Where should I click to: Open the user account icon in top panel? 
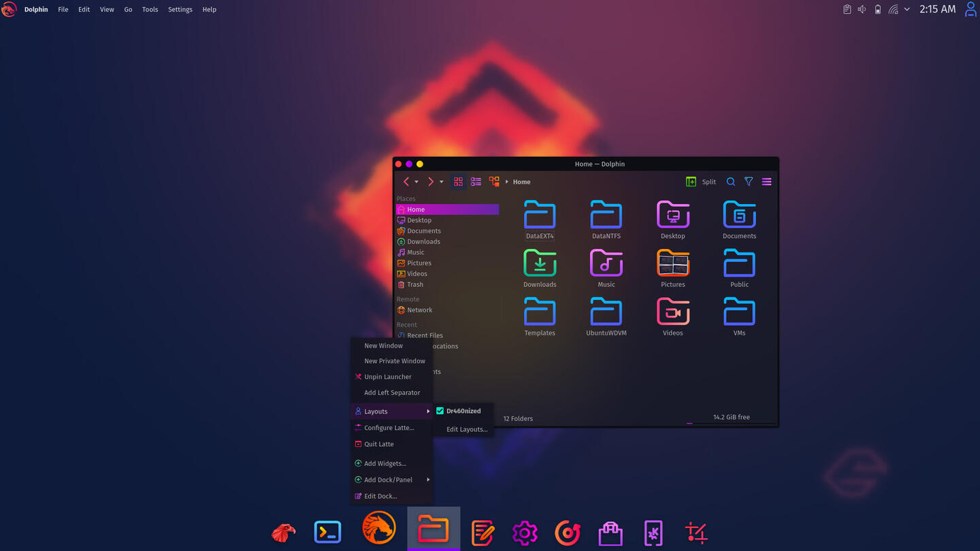click(x=970, y=10)
